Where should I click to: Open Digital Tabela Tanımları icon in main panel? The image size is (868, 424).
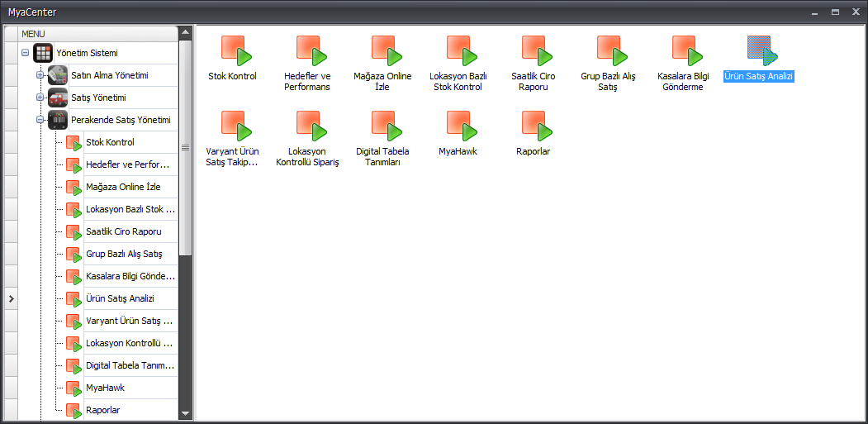click(x=387, y=126)
